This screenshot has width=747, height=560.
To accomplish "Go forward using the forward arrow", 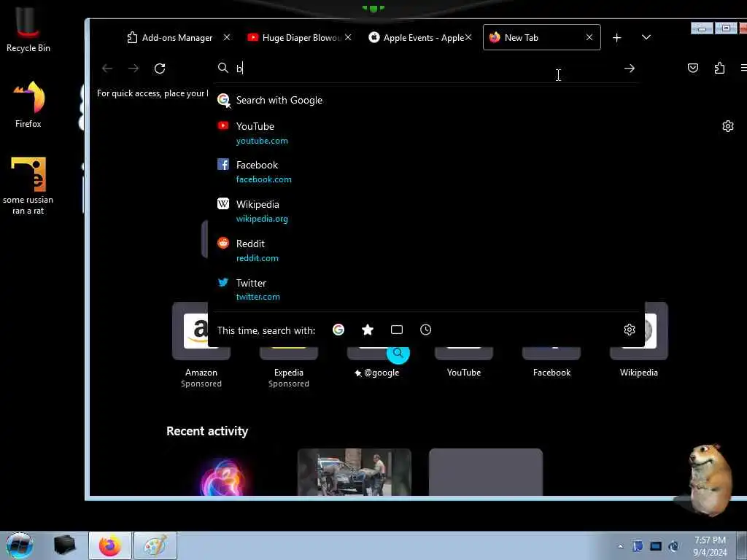I will coord(133,69).
